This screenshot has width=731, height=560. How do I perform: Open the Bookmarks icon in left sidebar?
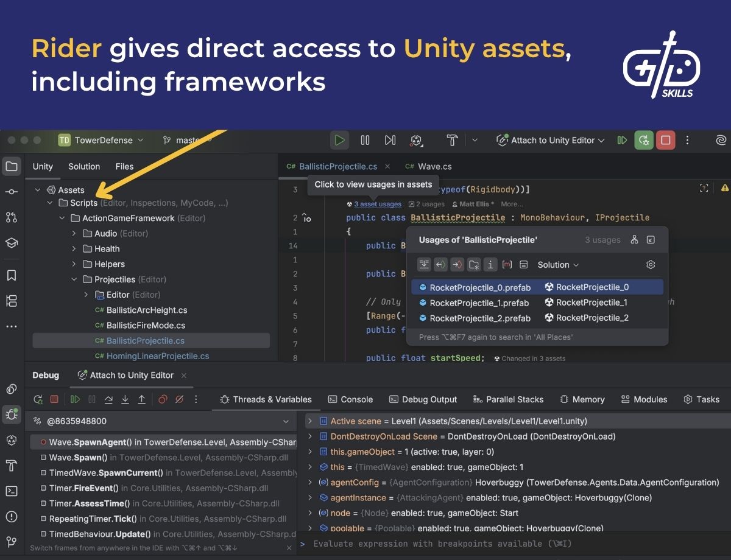[12, 275]
